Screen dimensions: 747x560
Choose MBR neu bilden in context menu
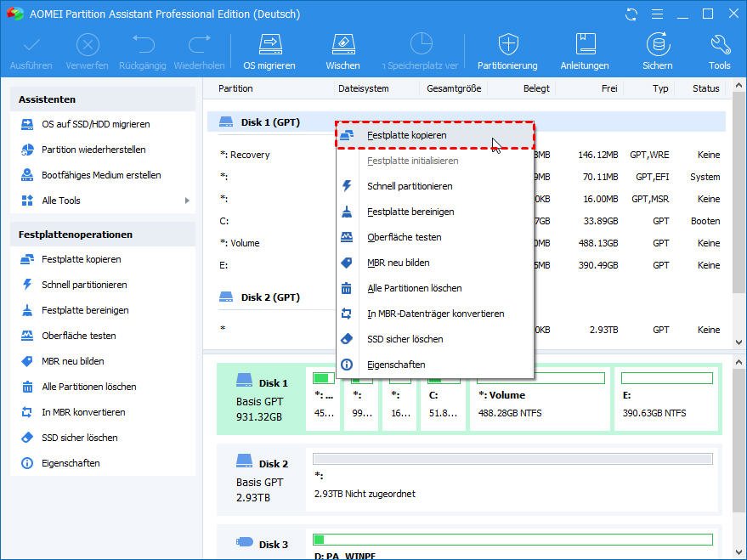tap(435, 263)
